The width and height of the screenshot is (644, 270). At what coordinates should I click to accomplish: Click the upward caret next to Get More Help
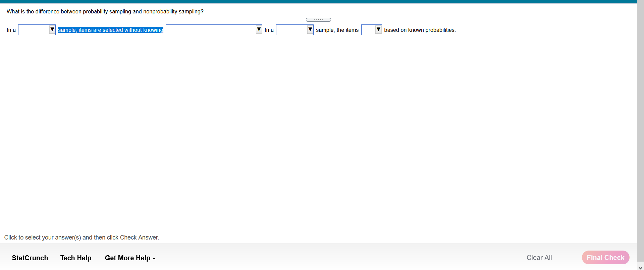[x=154, y=259]
